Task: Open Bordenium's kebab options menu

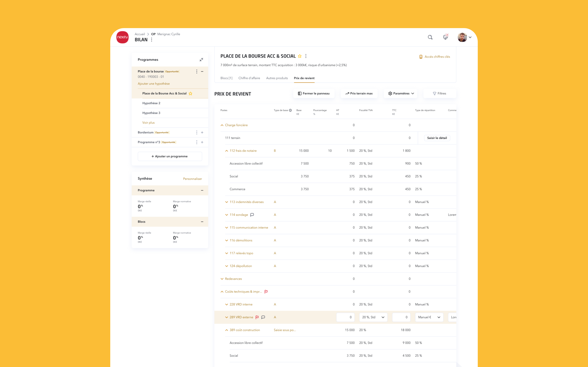Action: 197,132
